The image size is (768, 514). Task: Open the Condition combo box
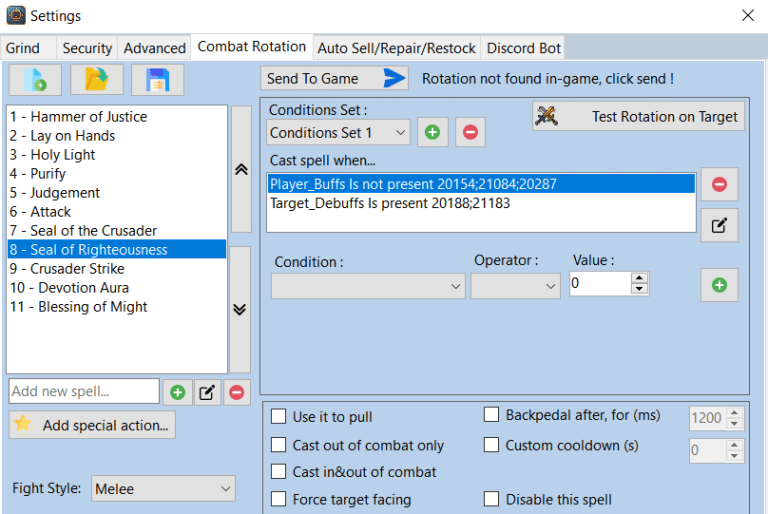368,286
